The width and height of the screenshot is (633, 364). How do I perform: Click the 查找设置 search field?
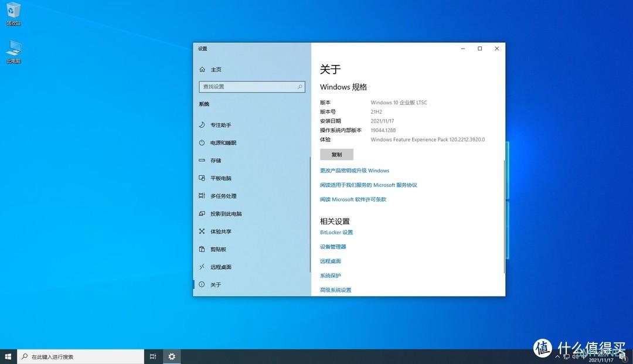coord(252,87)
